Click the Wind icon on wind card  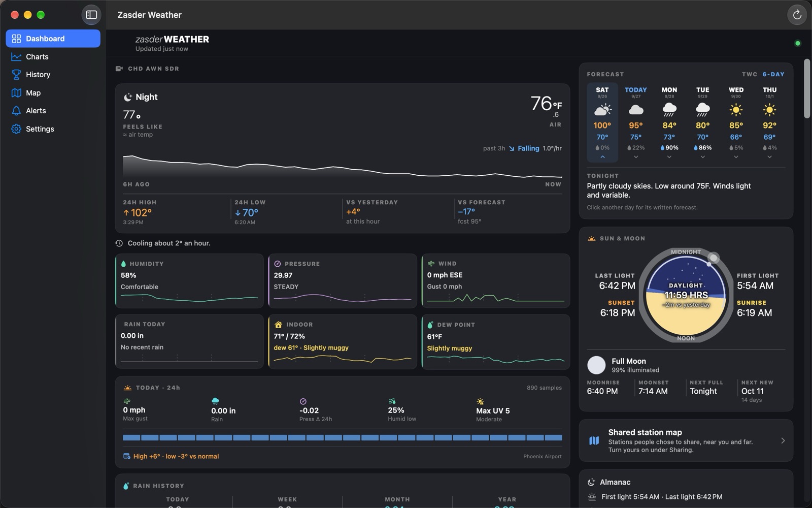(431, 264)
